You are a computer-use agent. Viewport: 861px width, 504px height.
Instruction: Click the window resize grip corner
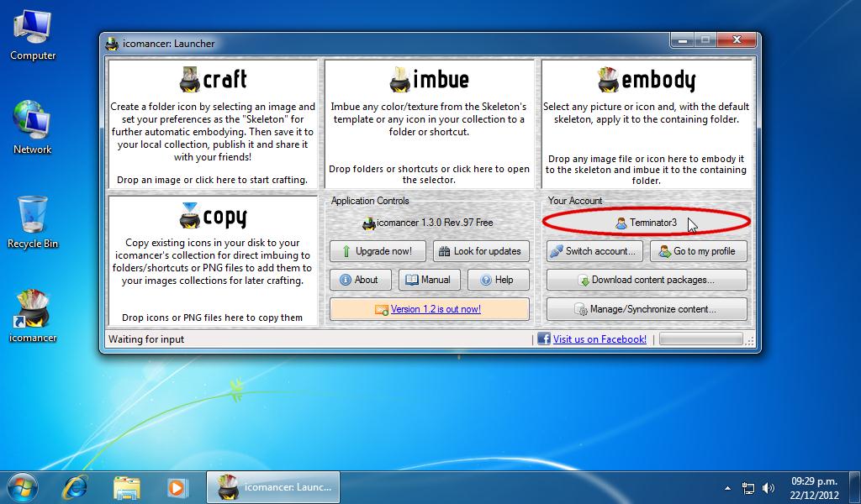749,340
